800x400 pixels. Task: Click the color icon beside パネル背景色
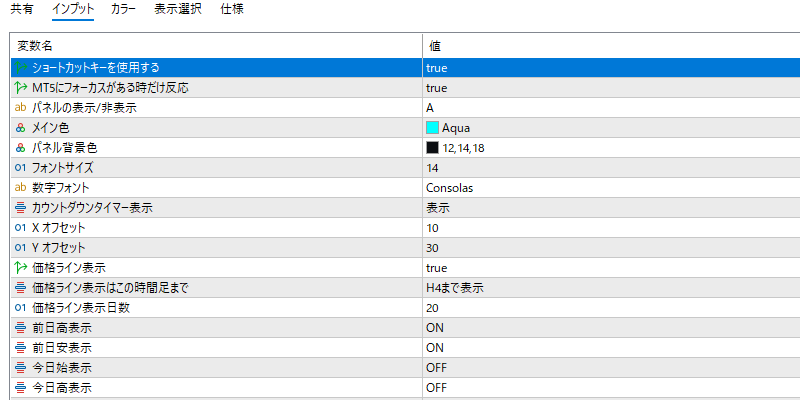[20, 147]
